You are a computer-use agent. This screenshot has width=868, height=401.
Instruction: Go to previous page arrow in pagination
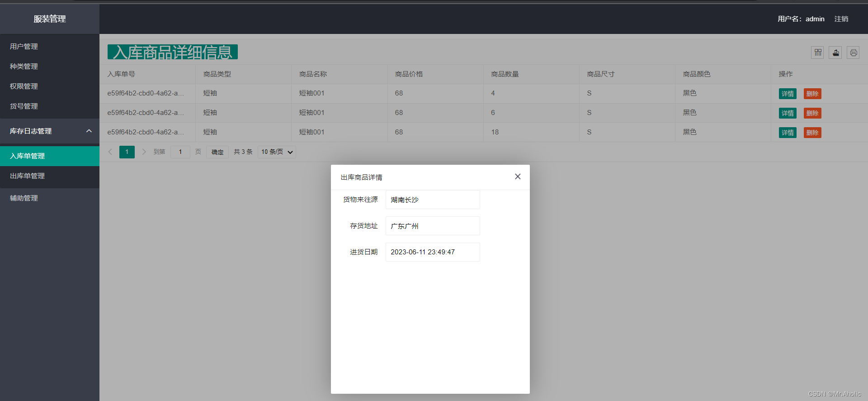(110, 152)
